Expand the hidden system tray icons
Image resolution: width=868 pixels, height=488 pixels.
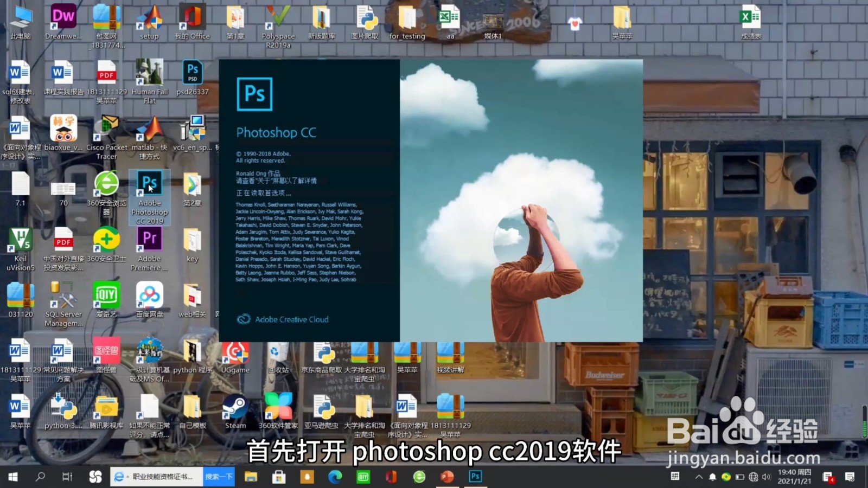click(699, 477)
